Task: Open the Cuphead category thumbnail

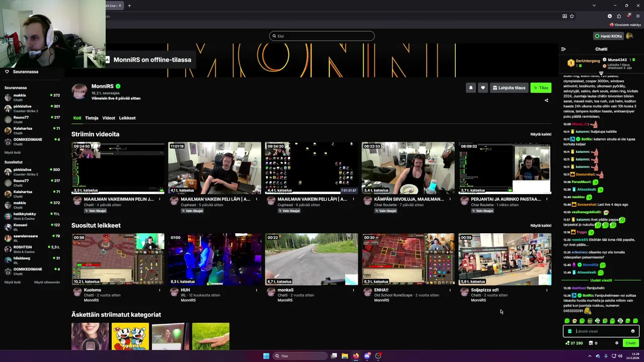Action: [x=130, y=336]
